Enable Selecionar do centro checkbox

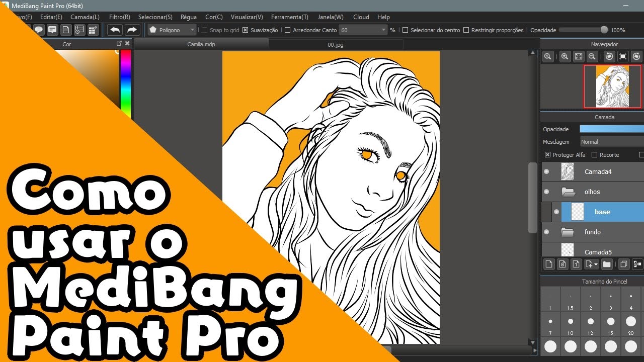[406, 30]
